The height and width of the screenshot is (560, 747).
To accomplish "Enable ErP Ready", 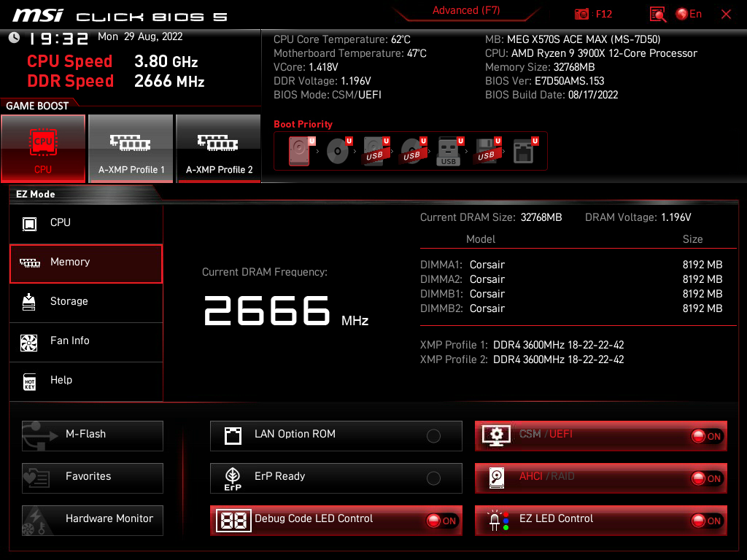I will click(x=433, y=478).
